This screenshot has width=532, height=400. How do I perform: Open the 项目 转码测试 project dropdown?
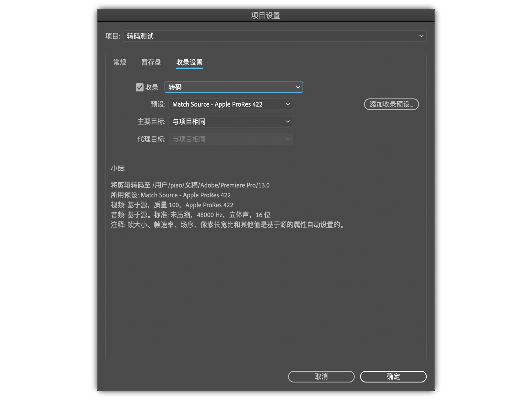coord(274,36)
